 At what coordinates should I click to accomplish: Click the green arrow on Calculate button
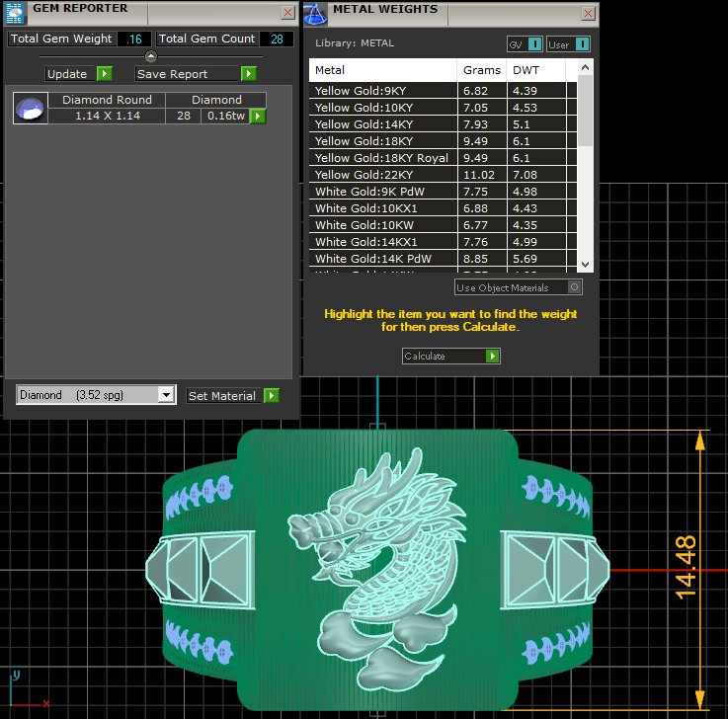click(x=493, y=356)
